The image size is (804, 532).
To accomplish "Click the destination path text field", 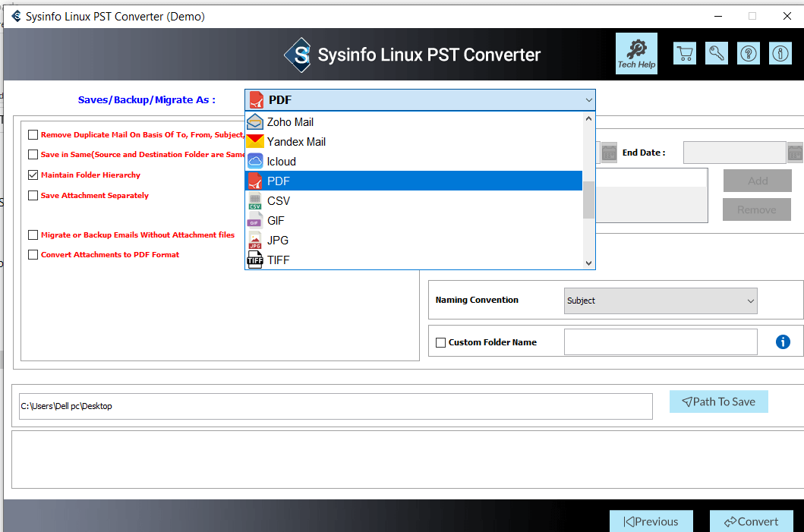I will coord(335,406).
